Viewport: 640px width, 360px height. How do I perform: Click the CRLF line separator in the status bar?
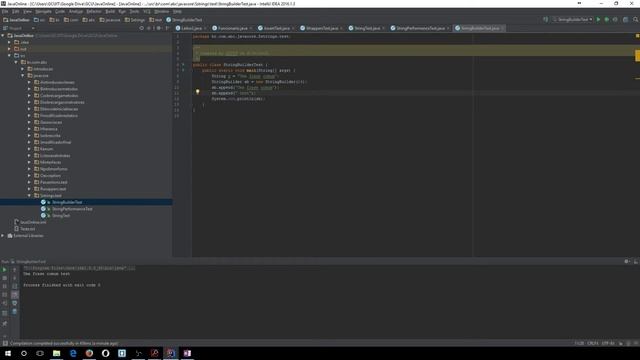pos(592,343)
